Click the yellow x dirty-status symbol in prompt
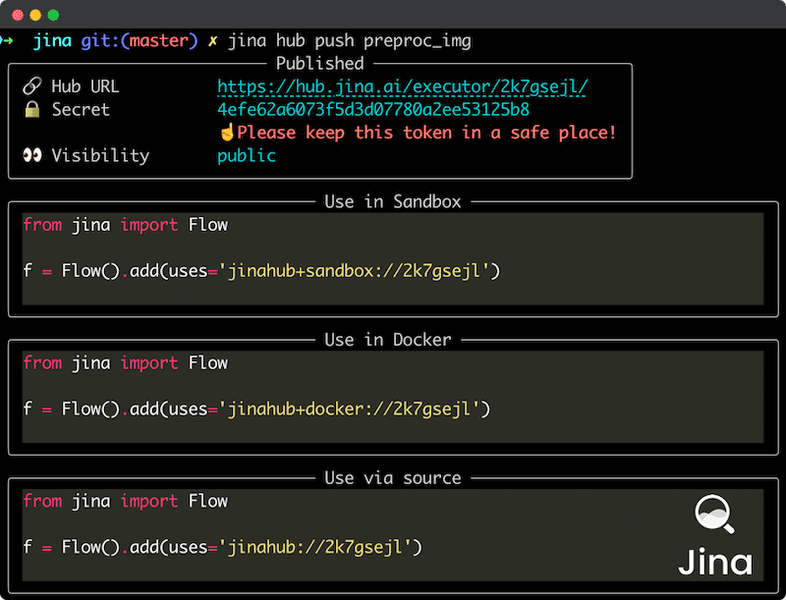This screenshot has width=786, height=600. coord(213,41)
